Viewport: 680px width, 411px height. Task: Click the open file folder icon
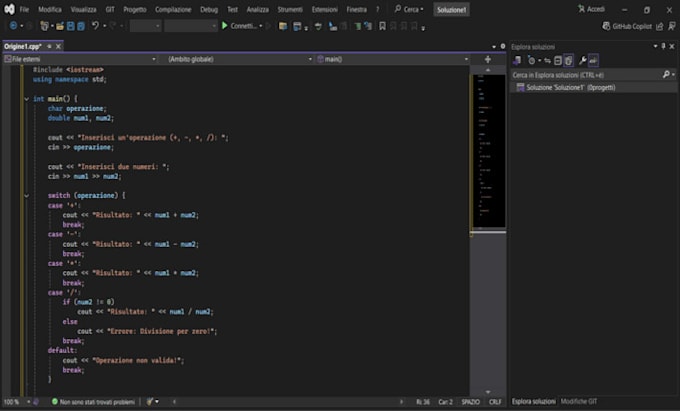[x=60, y=26]
